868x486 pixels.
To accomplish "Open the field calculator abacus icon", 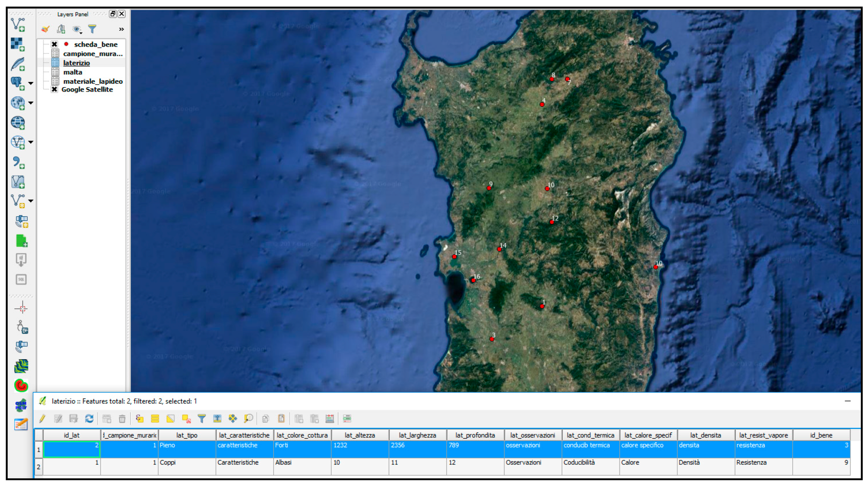I will 329,419.
